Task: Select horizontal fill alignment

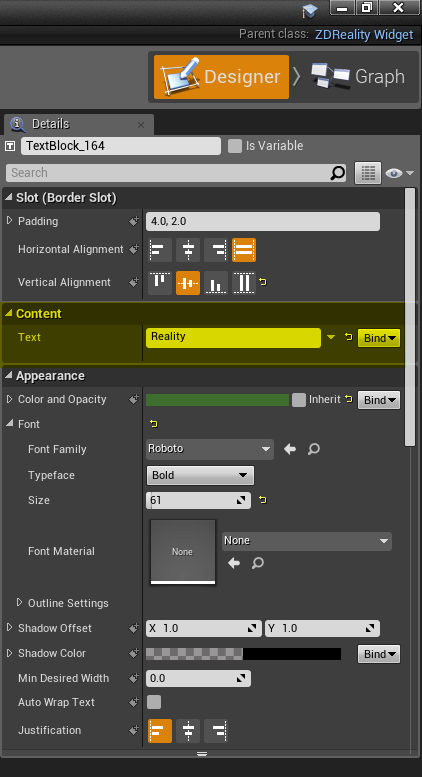Action: tap(244, 250)
